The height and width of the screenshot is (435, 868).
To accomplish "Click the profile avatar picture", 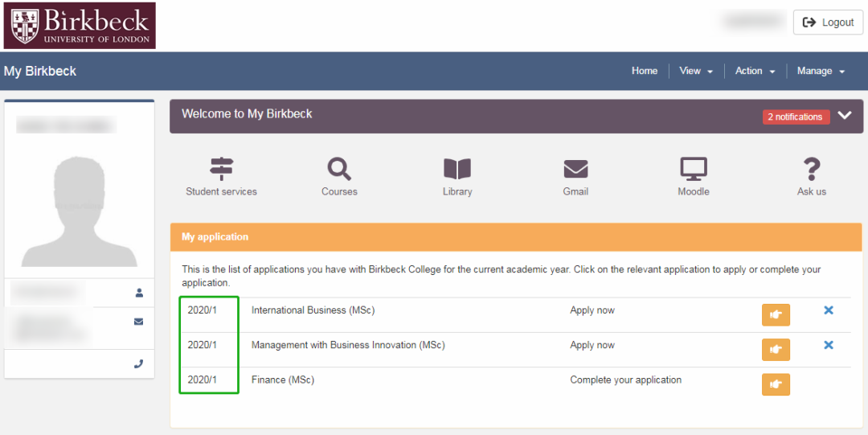I will pos(79,211).
